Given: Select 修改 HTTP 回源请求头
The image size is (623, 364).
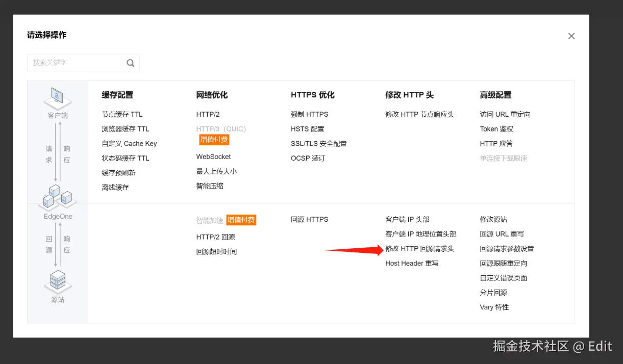Looking at the screenshot, I should pyautogui.click(x=419, y=249).
